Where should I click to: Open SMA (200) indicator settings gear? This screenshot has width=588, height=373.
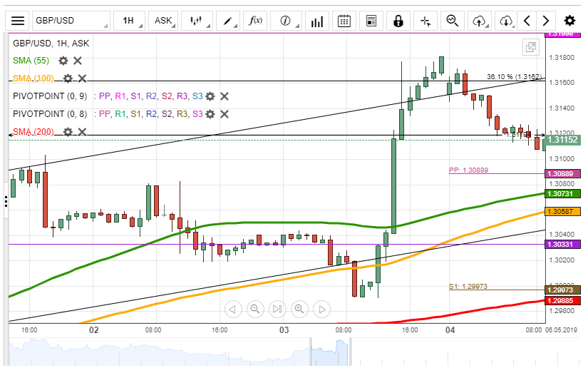click(68, 132)
